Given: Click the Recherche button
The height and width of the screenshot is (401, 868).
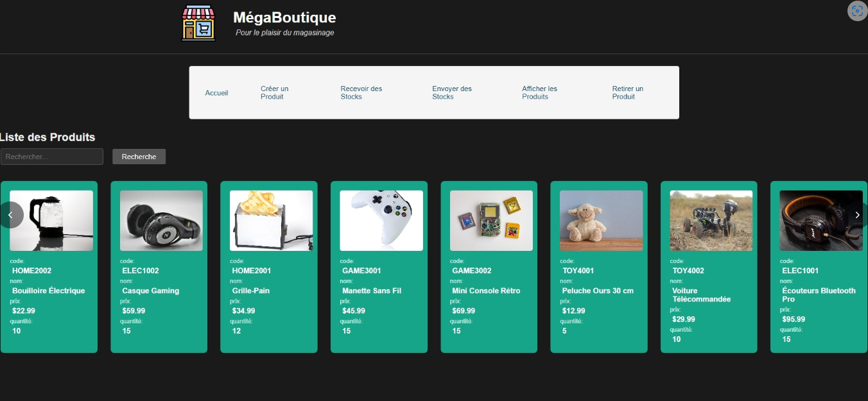Looking at the screenshot, I should [139, 157].
